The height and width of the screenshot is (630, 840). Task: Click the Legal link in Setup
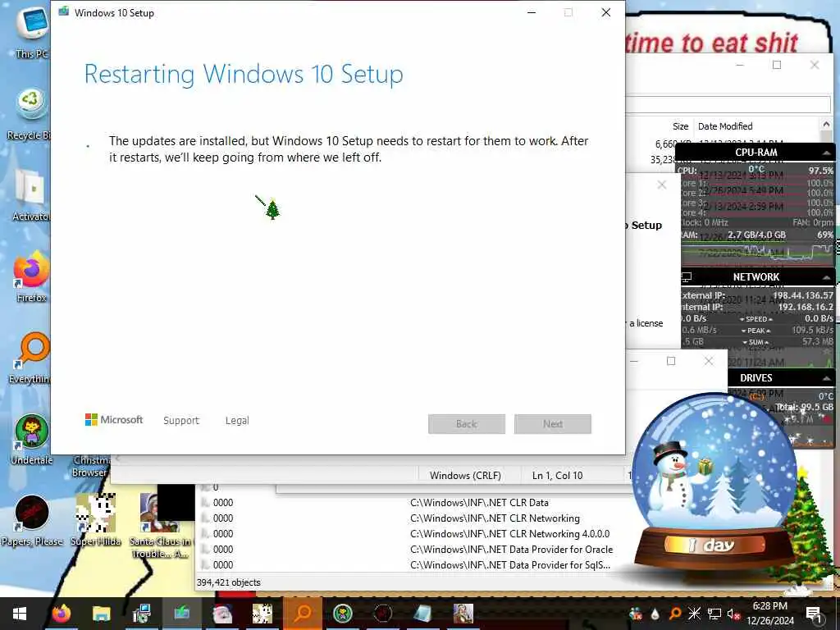tap(237, 421)
